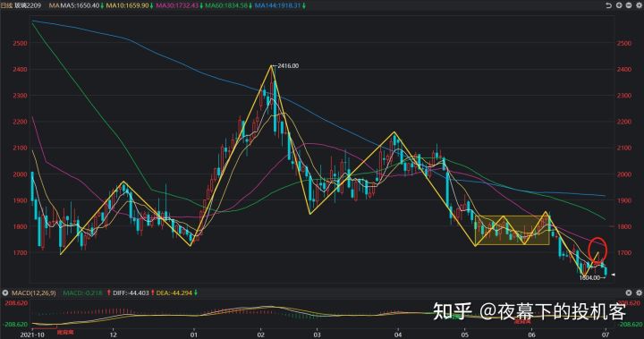Click the zoom-out minus circle icon
The height and width of the screenshot is (339, 644).
point(629,5)
